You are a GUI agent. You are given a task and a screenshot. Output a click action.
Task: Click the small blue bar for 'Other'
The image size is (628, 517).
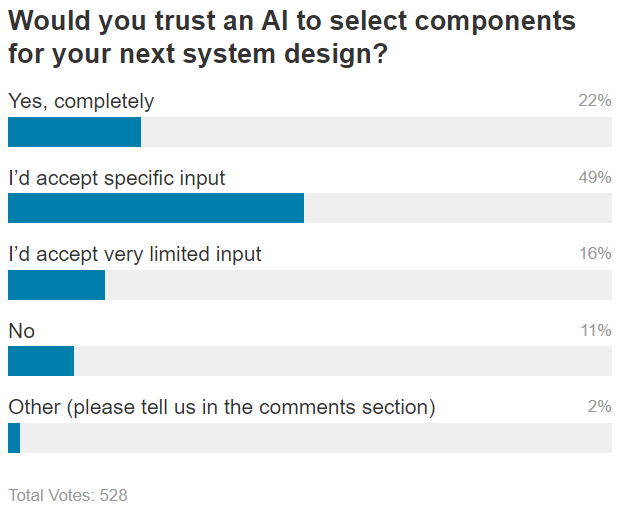(x=14, y=438)
